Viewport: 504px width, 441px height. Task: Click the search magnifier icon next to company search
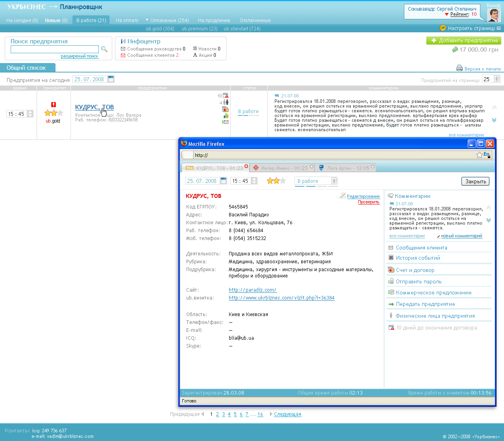(x=104, y=49)
